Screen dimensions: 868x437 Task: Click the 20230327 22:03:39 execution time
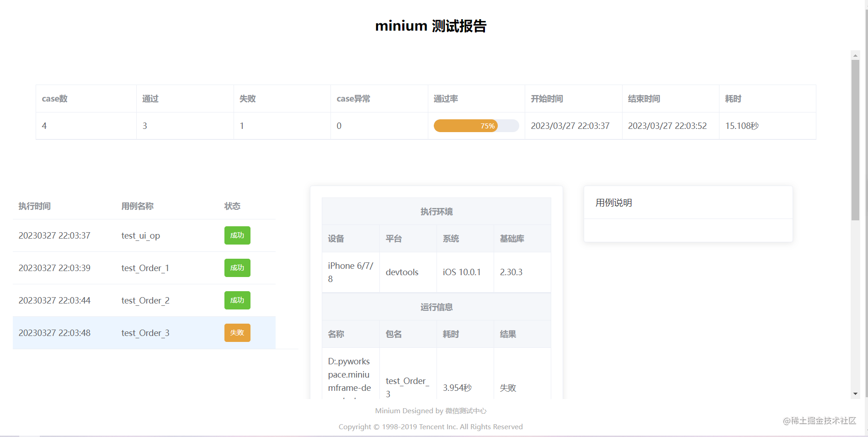[54, 268]
